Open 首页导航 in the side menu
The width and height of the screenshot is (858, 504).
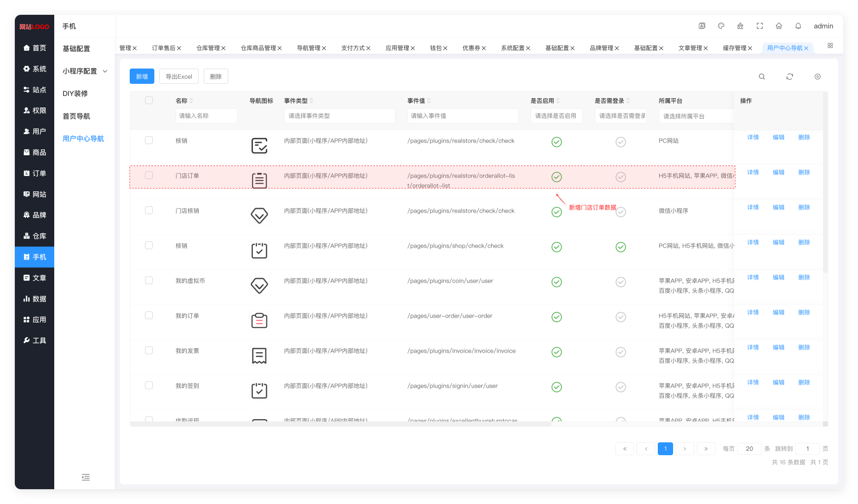pyautogui.click(x=76, y=116)
